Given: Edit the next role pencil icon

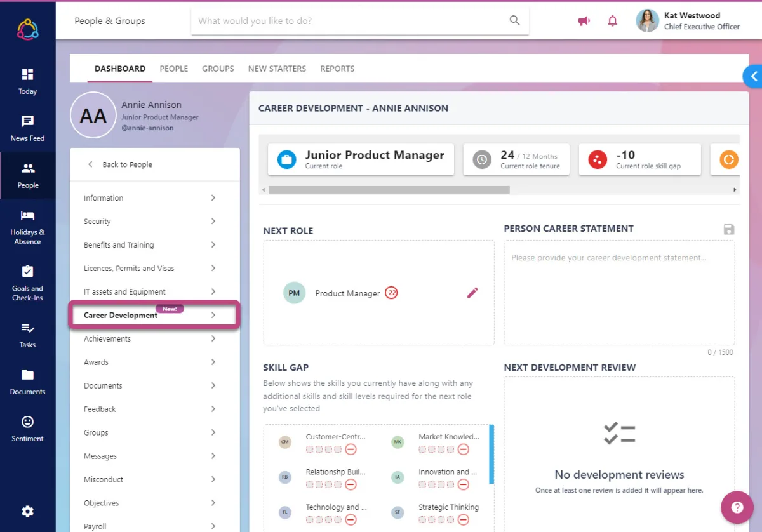Looking at the screenshot, I should [x=472, y=293].
